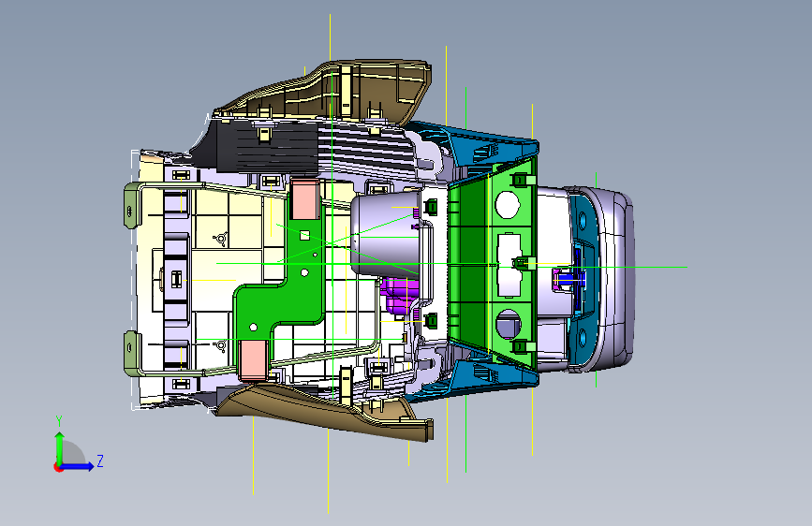Image resolution: width=812 pixels, height=526 pixels.
Task: Select the dark ribbed grille section at top
Action: coord(267,148)
